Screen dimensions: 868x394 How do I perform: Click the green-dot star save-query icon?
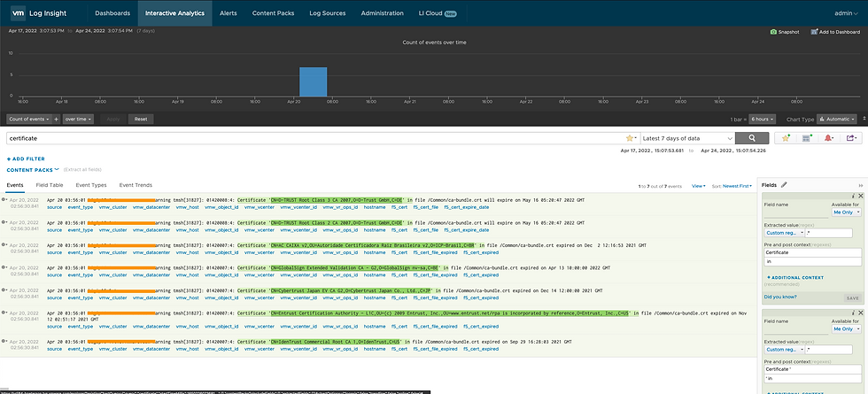pyautogui.click(x=786, y=138)
